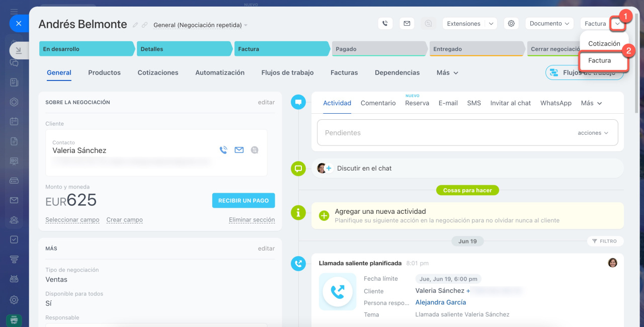Open the calendar icon in the left sidebar
Viewport: 644px width, 327px height.
pos(14,121)
